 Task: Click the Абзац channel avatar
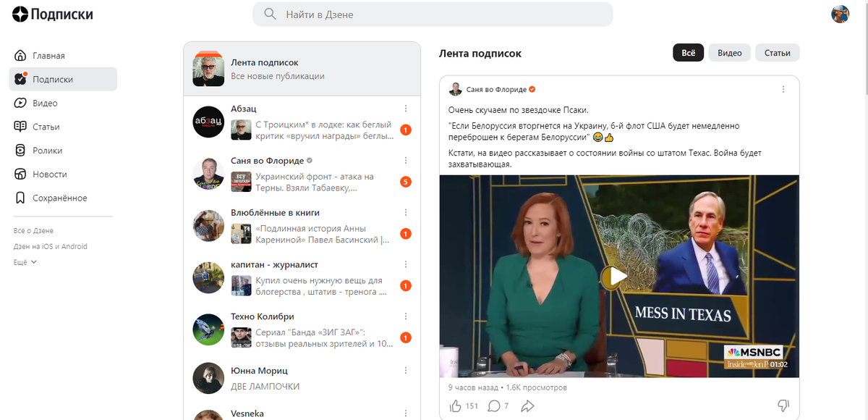[x=208, y=122]
